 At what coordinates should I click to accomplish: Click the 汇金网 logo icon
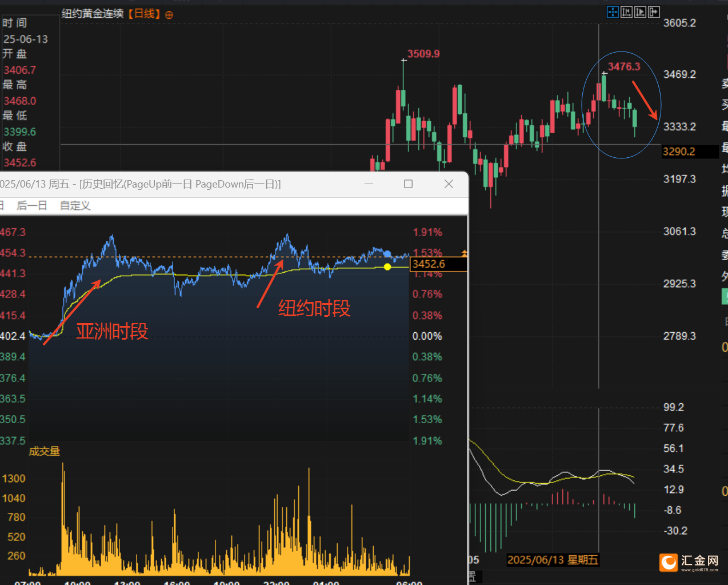668,562
